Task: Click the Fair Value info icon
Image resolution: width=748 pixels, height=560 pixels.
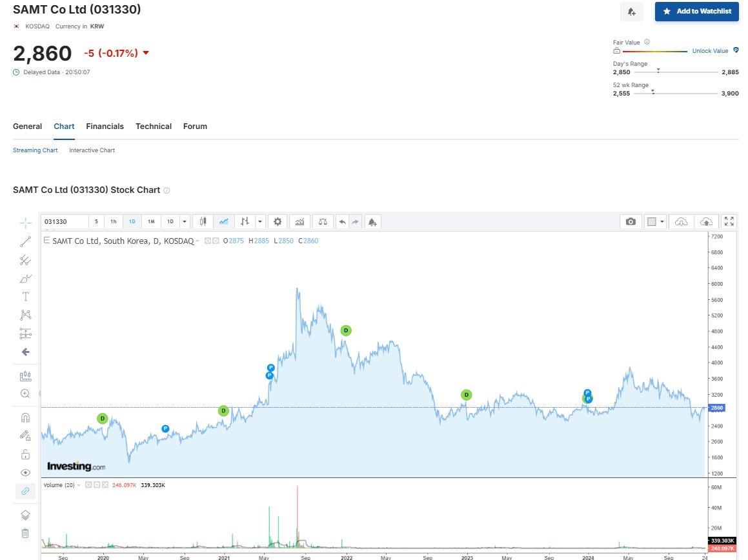Action: tap(647, 42)
